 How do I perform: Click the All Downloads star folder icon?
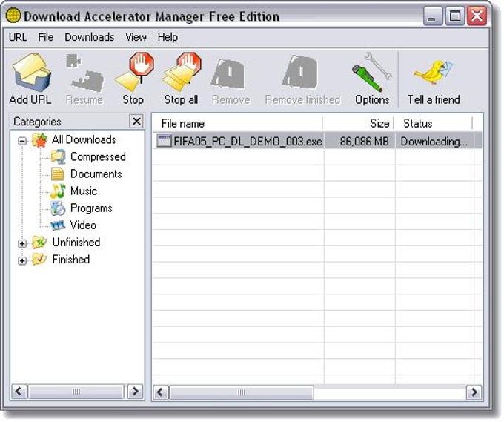coord(40,140)
